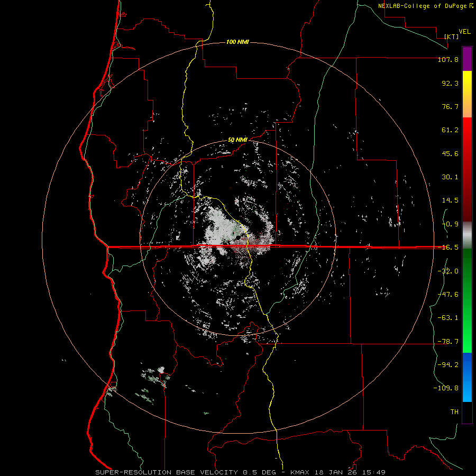Click the gray near-zero segment of the color bar

(x=467, y=235)
